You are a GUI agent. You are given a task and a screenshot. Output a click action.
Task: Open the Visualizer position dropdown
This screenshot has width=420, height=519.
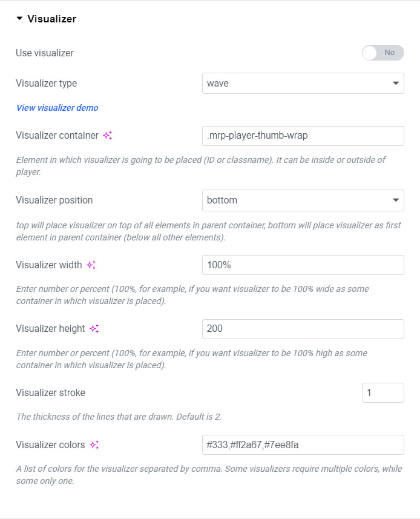pos(303,200)
